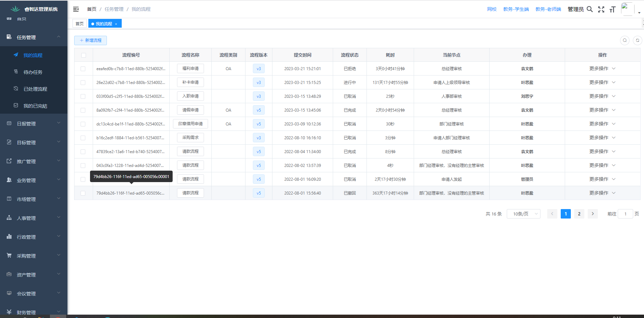644x318 pixels.
Task: Close the 我的流程 tab with its x
Action: pyautogui.click(x=116, y=24)
